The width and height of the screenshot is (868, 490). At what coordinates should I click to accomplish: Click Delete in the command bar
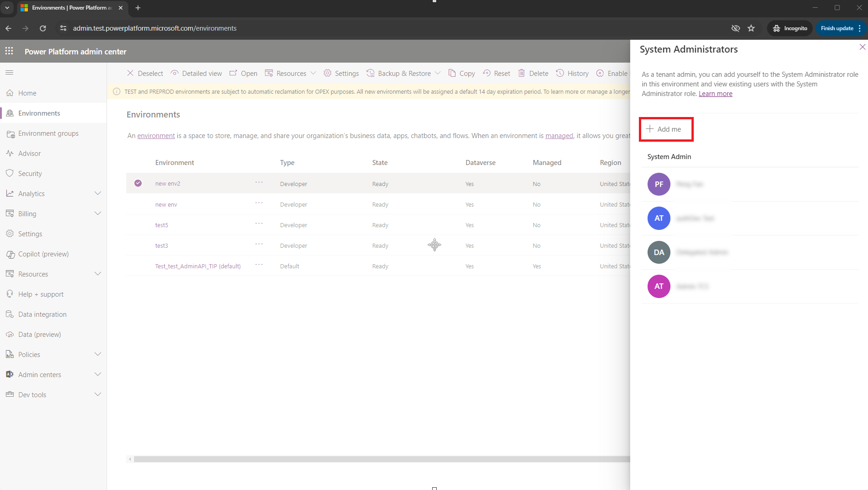coord(533,73)
